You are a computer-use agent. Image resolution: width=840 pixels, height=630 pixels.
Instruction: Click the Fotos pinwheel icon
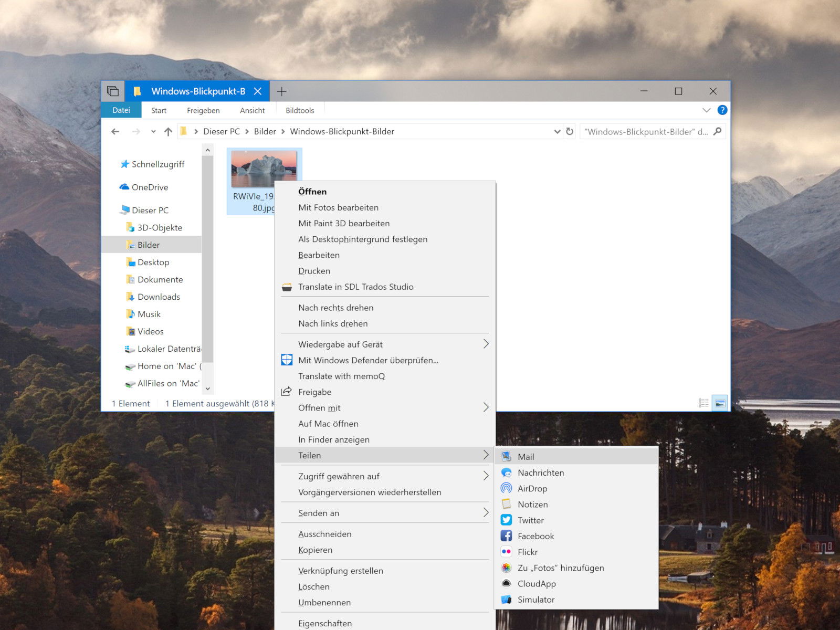(x=506, y=568)
